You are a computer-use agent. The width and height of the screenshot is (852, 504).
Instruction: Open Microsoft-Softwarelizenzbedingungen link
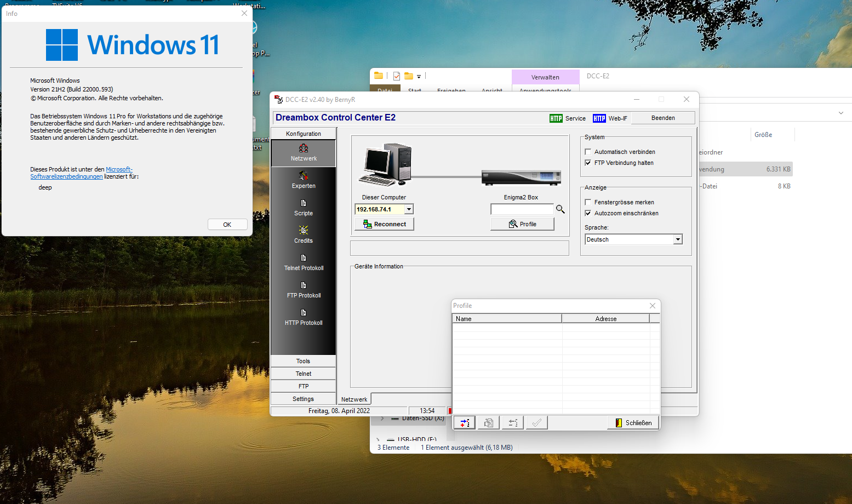(x=81, y=173)
